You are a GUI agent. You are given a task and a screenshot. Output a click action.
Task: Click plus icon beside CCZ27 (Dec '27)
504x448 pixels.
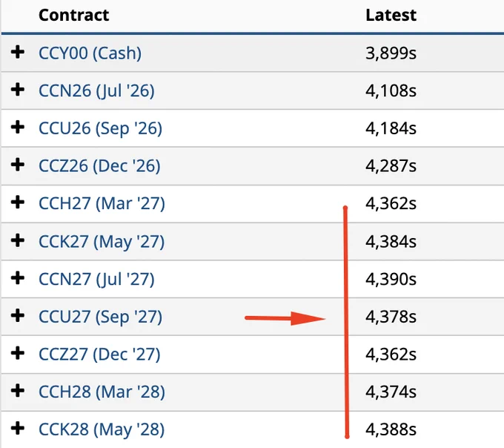(x=17, y=354)
